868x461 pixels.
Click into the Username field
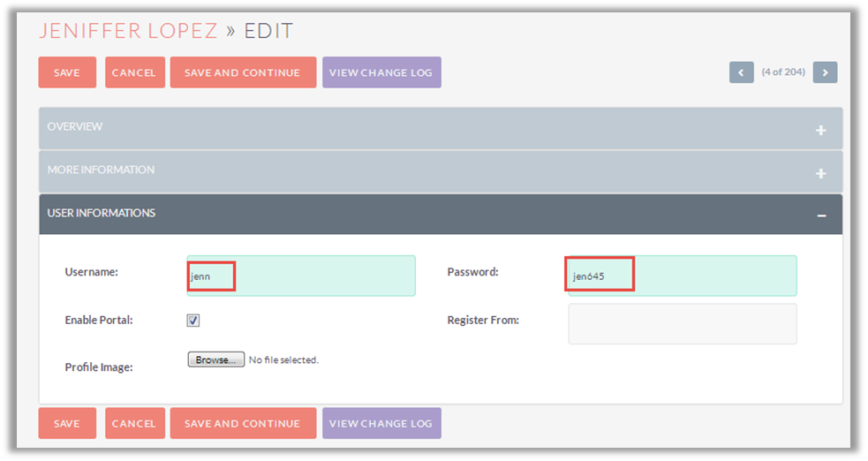point(300,276)
